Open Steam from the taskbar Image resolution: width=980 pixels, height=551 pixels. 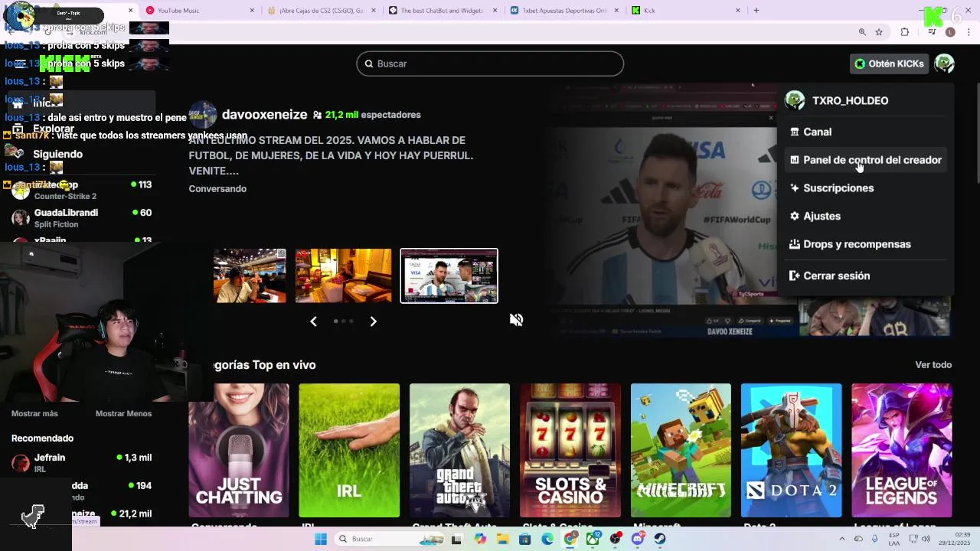tap(660, 540)
